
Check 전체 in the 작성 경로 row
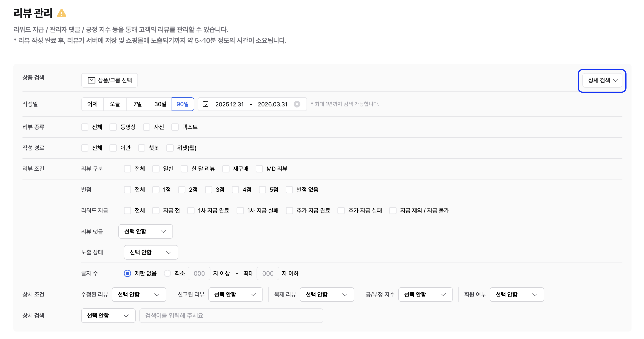point(85,148)
